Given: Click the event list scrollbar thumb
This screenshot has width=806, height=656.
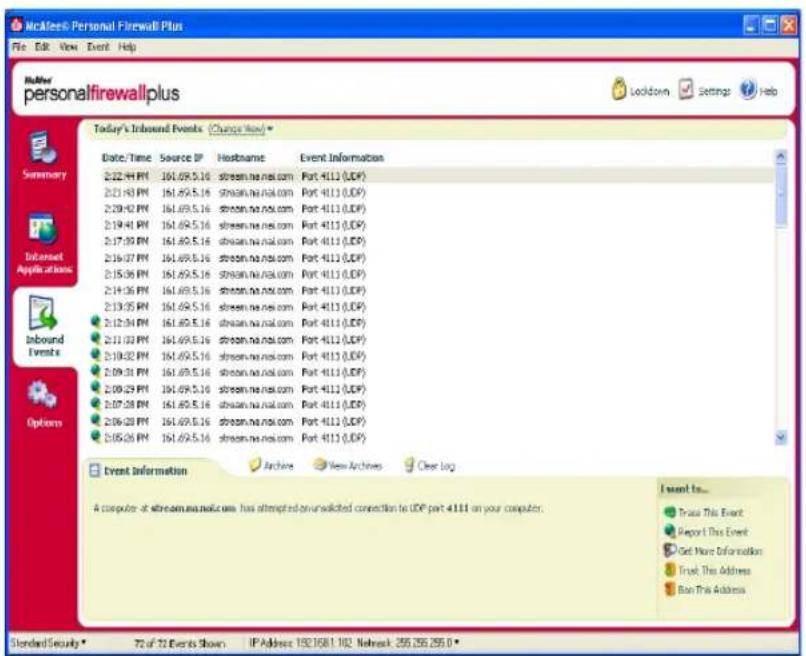Looking at the screenshot, I should coord(781,196).
